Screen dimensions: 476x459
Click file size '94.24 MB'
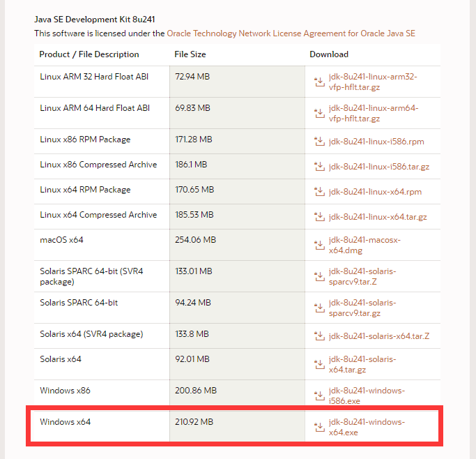193,303
